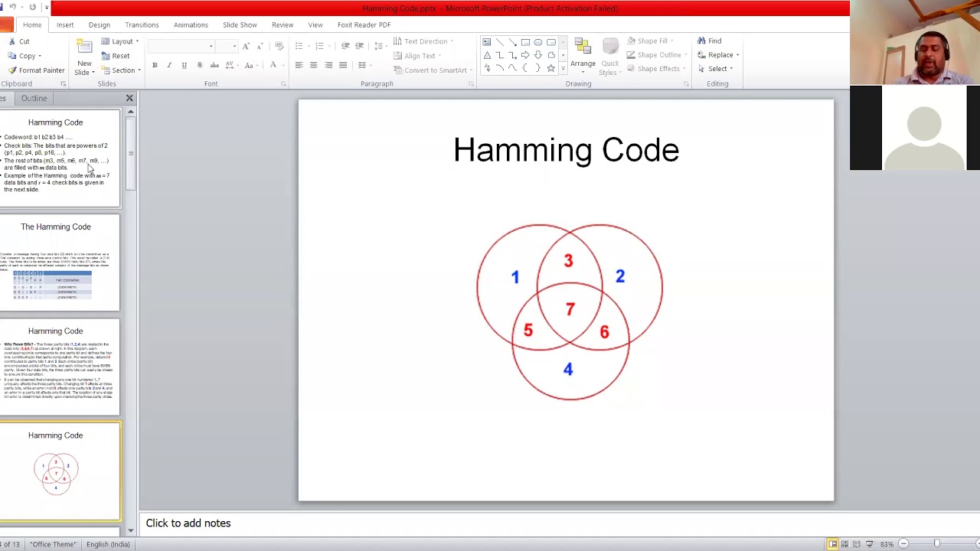980x551 pixels.
Task: Close the slides thumbnail pane
Action: pos(129,98)
